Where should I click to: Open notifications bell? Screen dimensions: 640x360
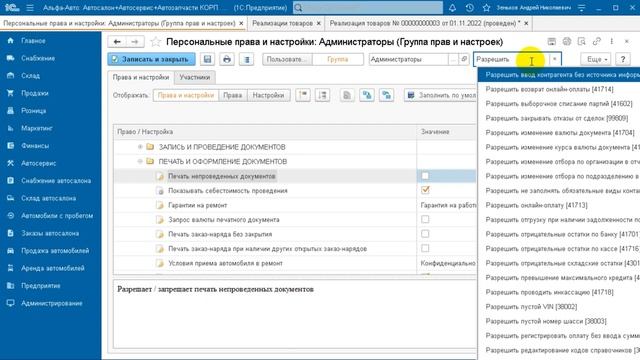point(452,8)
